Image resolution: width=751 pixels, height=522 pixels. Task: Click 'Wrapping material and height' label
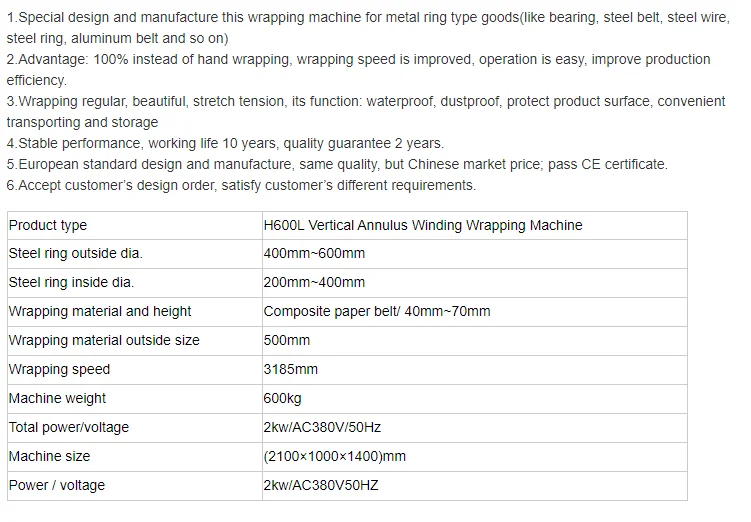click(x=100, y=312)
